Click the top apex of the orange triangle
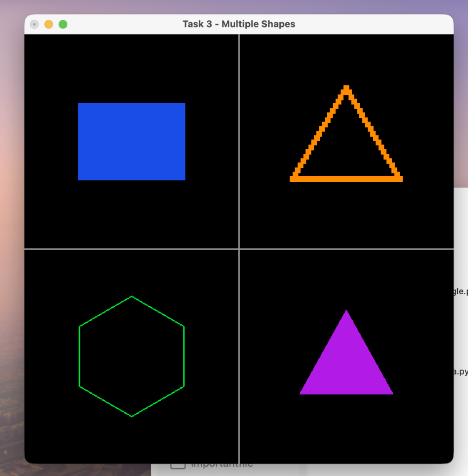The height and width of the screenshot is (476, 468). 346,88
